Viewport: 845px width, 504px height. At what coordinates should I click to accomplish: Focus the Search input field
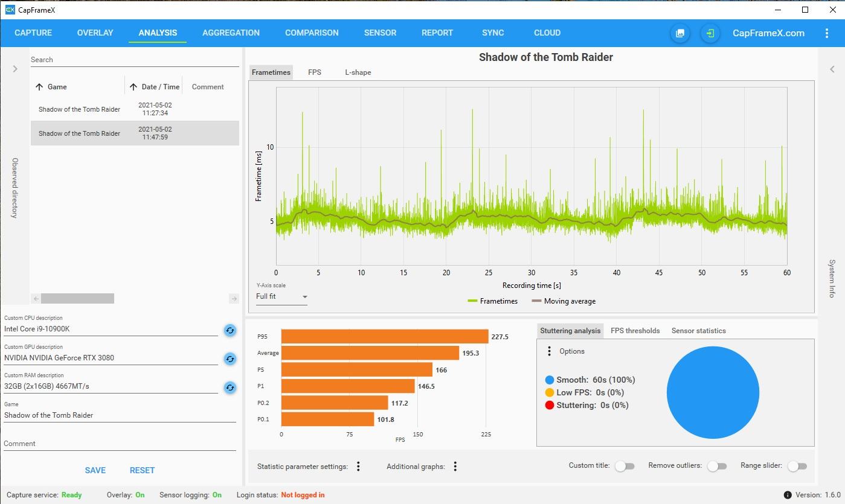(135, 60)
